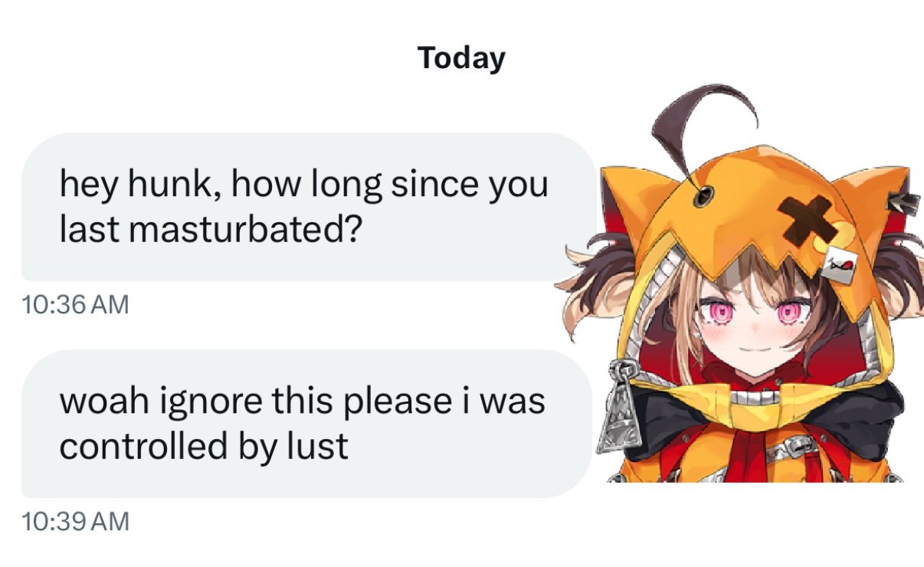
Task: Select the "hey hunk" message bubble
Action: (x=308, y=207)
